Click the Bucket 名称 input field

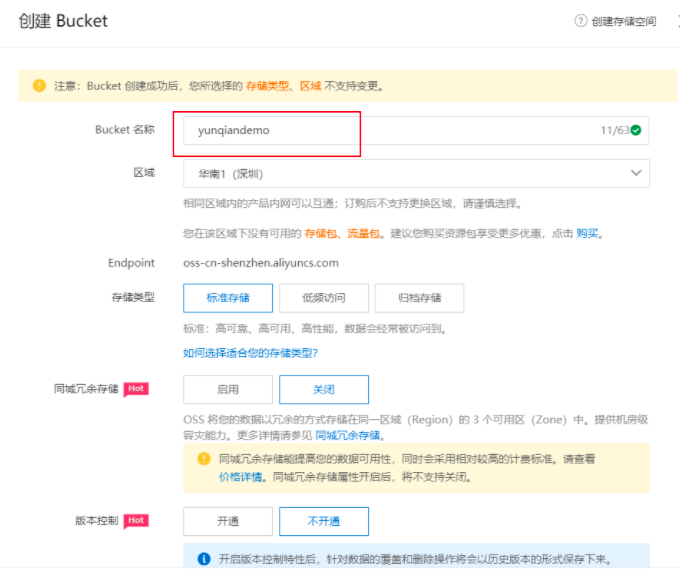pyautogui.click(x=415, y=130)
